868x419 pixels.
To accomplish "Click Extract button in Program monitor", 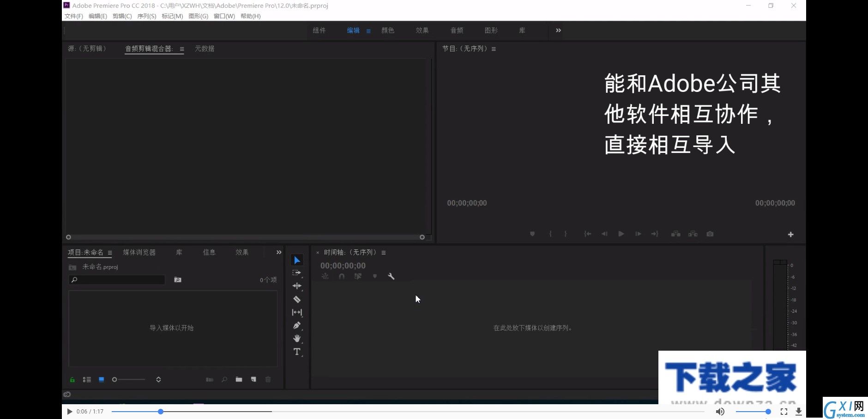I will click(693, 234).
